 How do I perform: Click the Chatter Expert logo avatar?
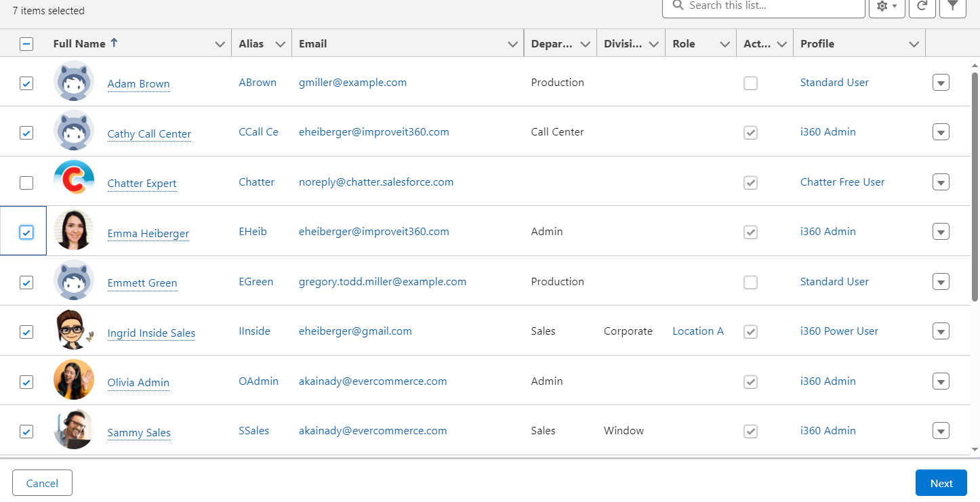point(74,181)
